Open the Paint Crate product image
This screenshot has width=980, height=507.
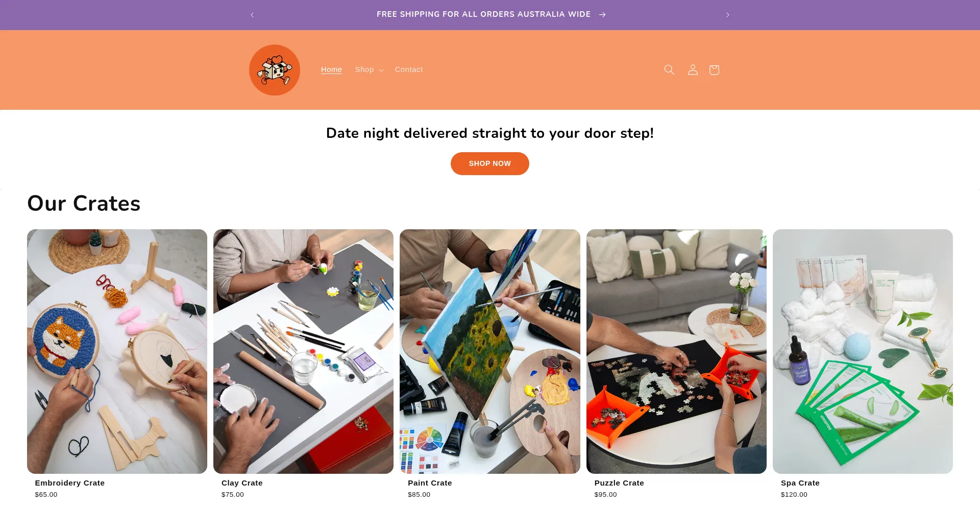coord(490,351)
